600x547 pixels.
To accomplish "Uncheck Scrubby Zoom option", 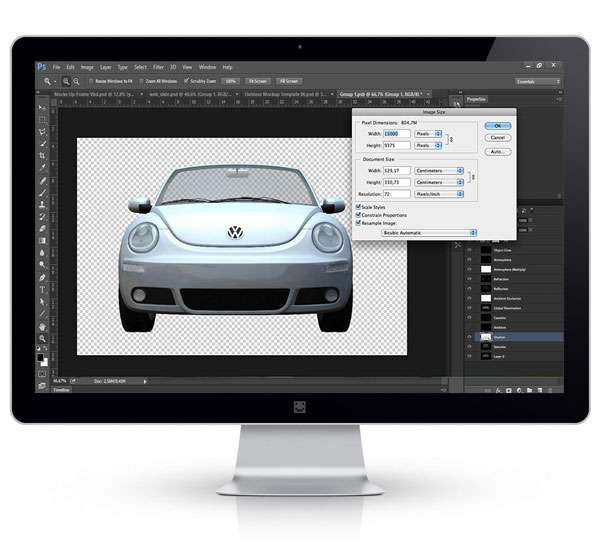I will (186, 81).
